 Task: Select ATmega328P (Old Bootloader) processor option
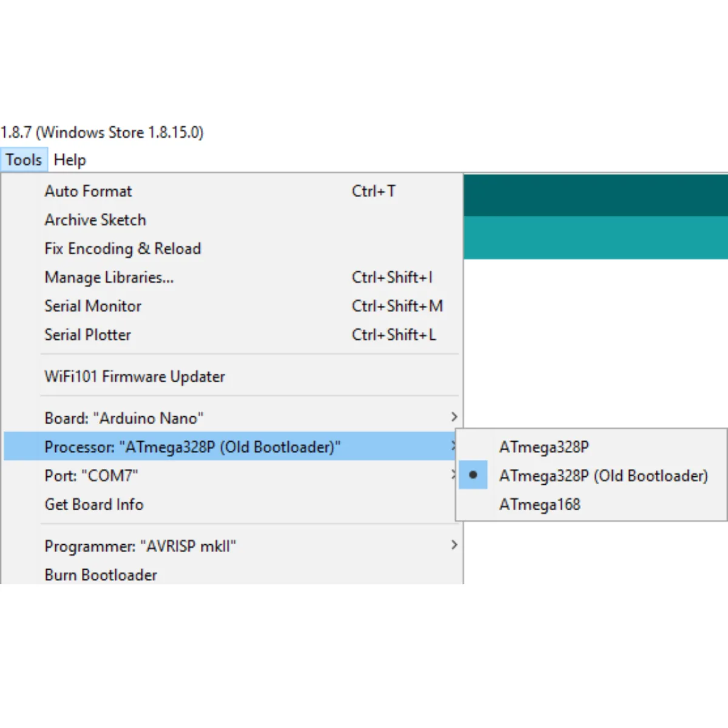coord(591,476)
